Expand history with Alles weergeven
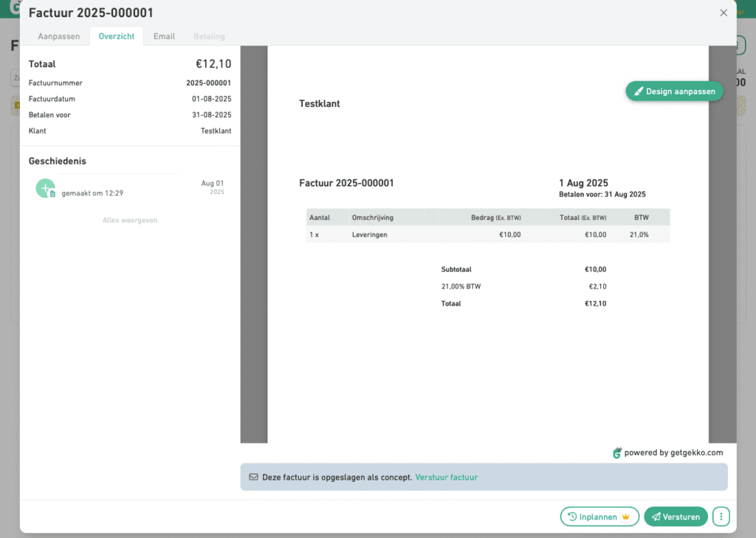The height and width of the screenshot is (538, 756). [130, 220]
